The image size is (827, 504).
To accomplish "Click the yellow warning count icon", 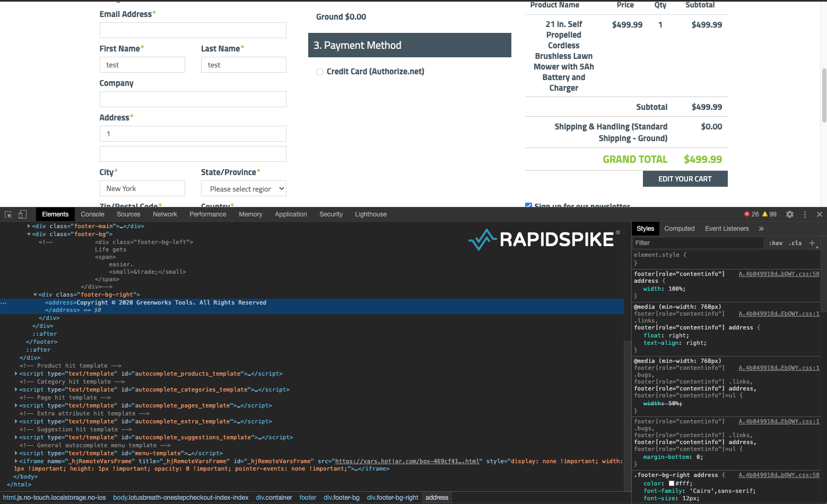I will click(x=765, y=214).
